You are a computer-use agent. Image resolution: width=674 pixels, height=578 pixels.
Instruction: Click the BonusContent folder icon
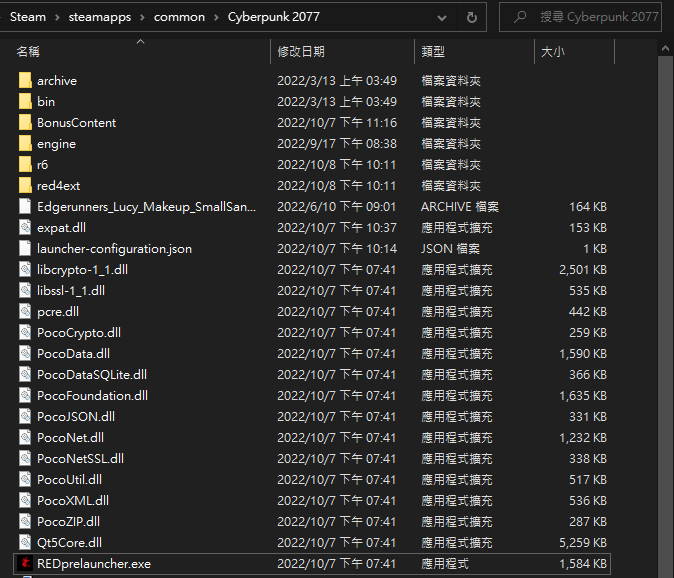[x=25, y=122]
